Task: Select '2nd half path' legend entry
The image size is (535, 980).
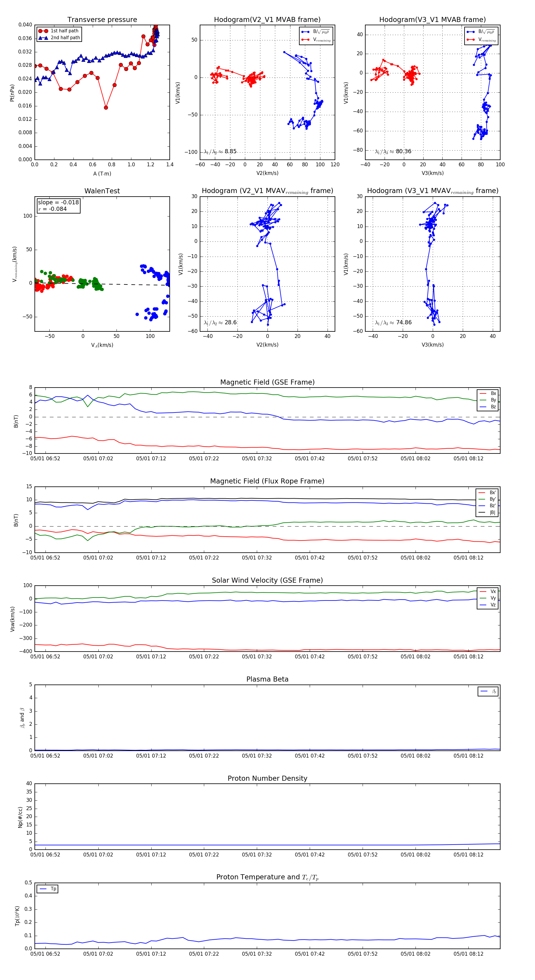Action: (x=59, y=38)
